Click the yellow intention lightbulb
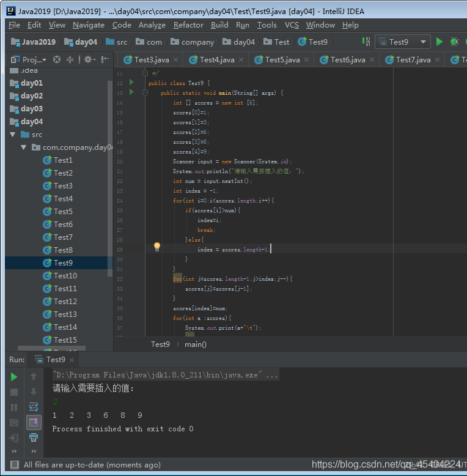 156,247
